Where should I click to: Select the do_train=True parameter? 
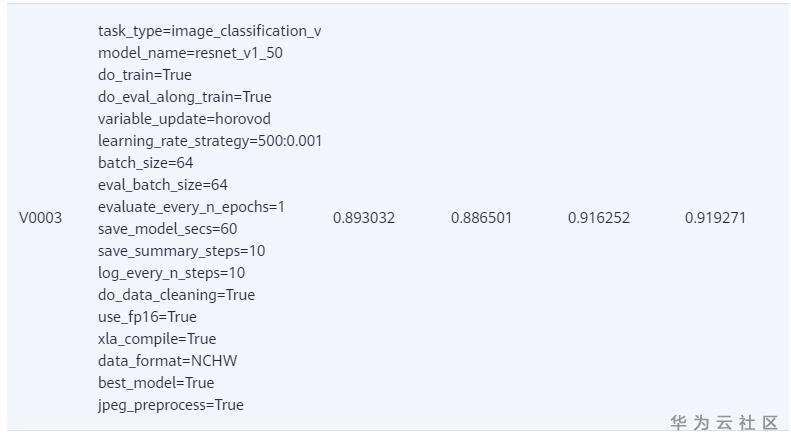click(x=145, y=75)
